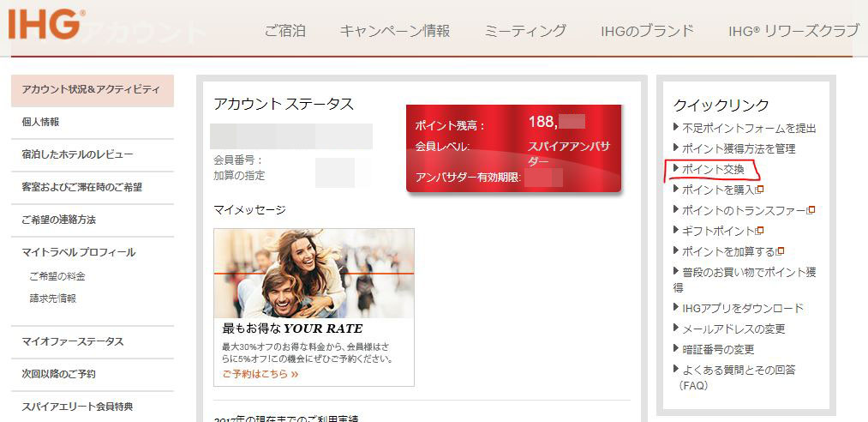The height and width of the screenshot is (422, 868).
Task: Click arrow bullet before 暗証番号の変更
Action: click(676, 348)
